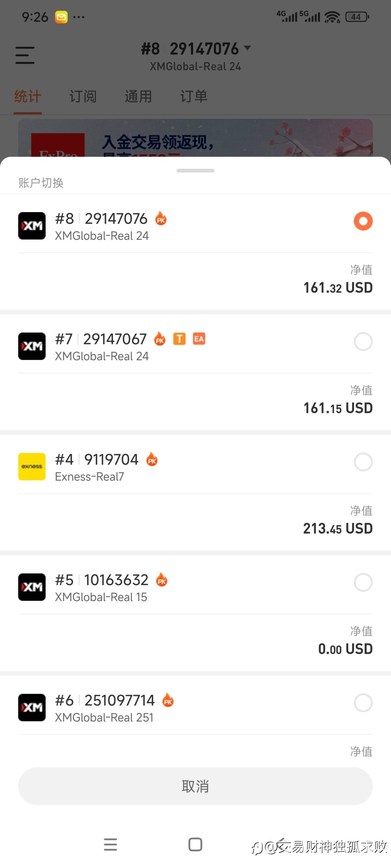Expand the account dropdown arrow in header

point(247,48)
